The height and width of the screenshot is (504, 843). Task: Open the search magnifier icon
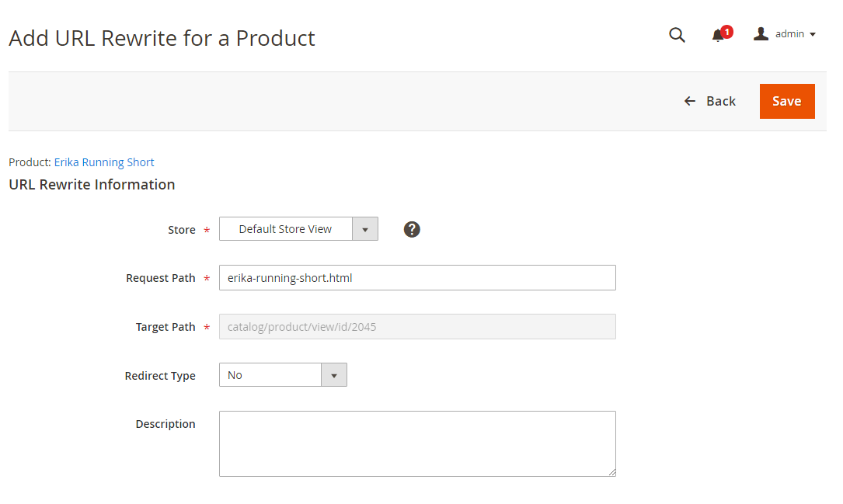point(677,35)
